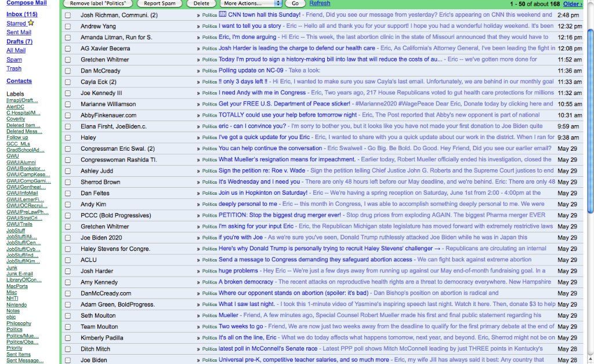Click the calendar icon in CNN town hall email
The width and height of the screenshot is (594, 364).
point(223,14)
